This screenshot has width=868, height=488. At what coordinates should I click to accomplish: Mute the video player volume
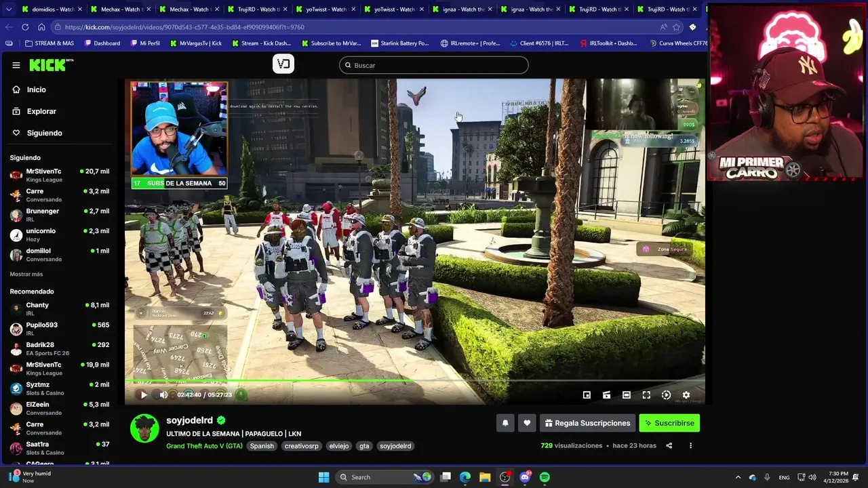click(163, 394)
